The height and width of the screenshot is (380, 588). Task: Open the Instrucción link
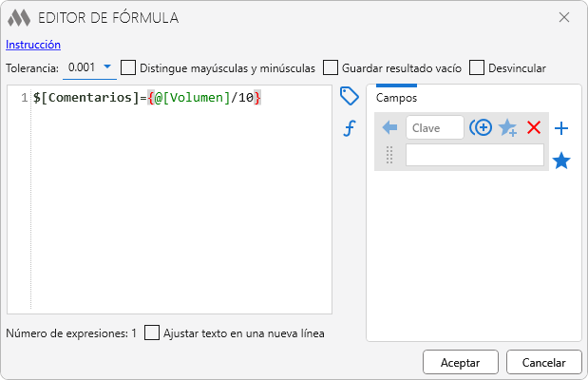tap(33, 44)
